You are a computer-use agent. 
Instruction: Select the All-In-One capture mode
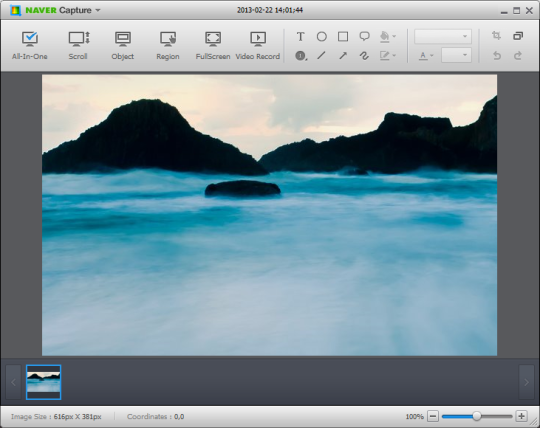point(30,45)
